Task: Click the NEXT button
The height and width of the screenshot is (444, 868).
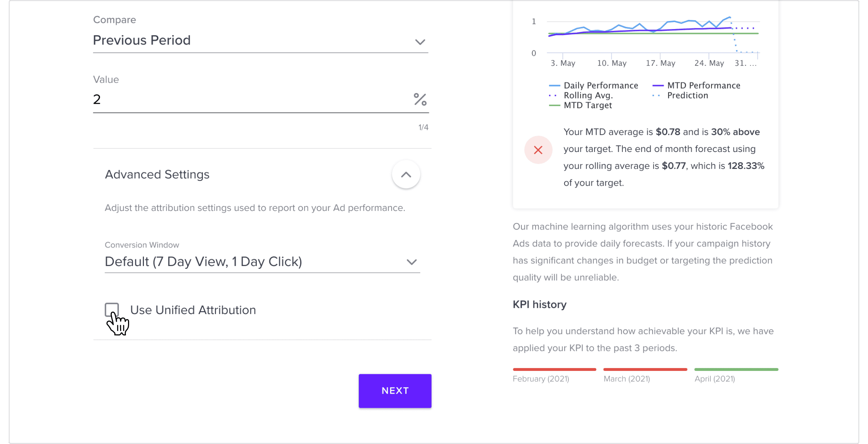Action: tap(395, 391)
